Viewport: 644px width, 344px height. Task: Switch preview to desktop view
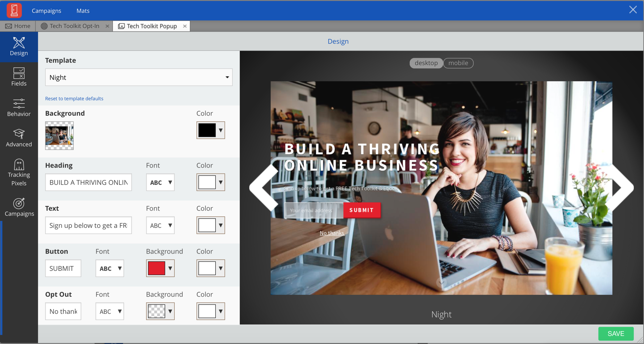pyautogui.click(x=426, y=63)
